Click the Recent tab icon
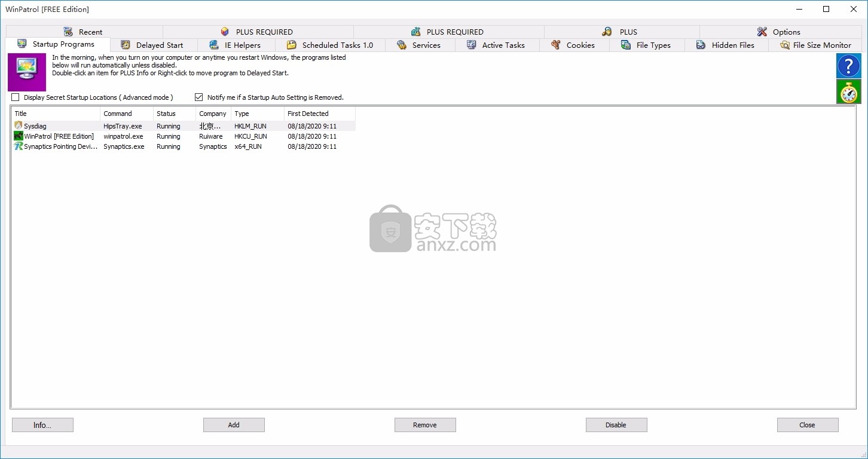Screen dimensions: 868x459 68,32
